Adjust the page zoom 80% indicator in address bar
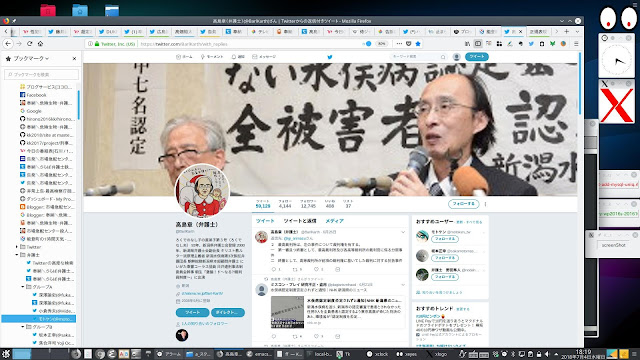Screen dimensions: 640x360 pyautogui.click(x=381, y=44)
